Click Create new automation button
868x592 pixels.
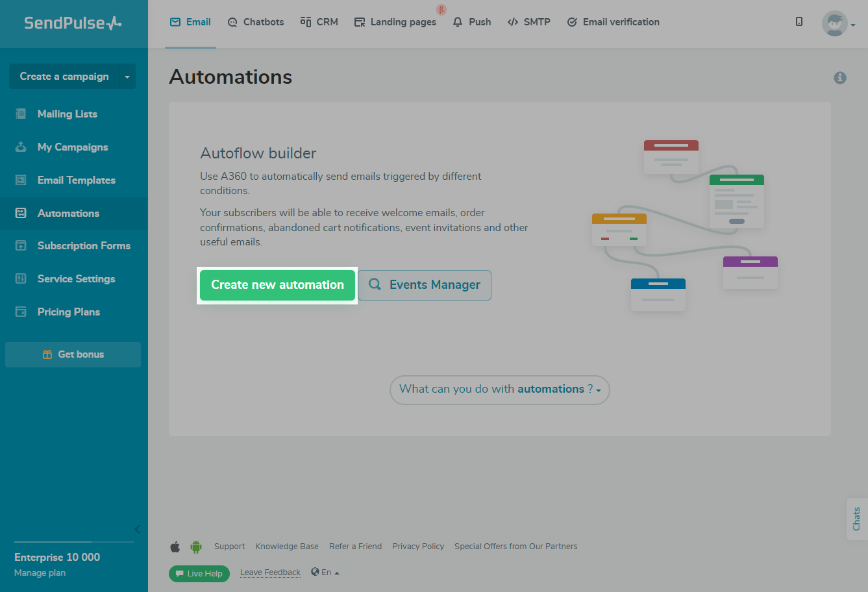click(x=277, y=286)
